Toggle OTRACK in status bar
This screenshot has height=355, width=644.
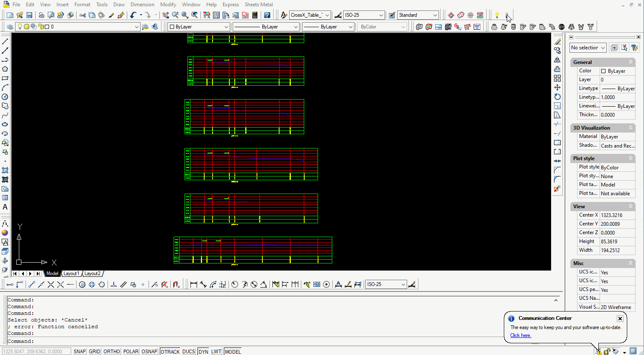point(170,352)
